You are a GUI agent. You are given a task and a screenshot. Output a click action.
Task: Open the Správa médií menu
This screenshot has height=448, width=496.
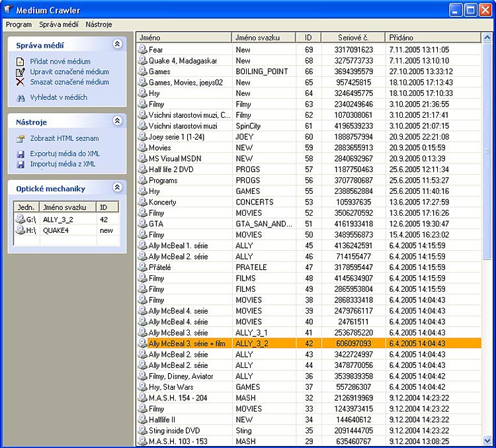pyautogui.click(x=58, y=24)
